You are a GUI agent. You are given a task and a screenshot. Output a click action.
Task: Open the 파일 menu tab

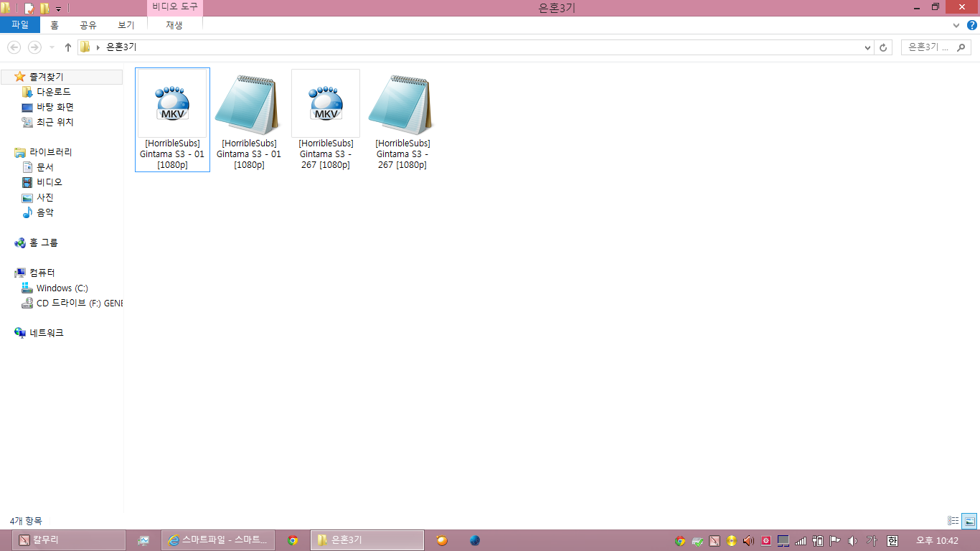pyautogui.click(x=20, y=25)
